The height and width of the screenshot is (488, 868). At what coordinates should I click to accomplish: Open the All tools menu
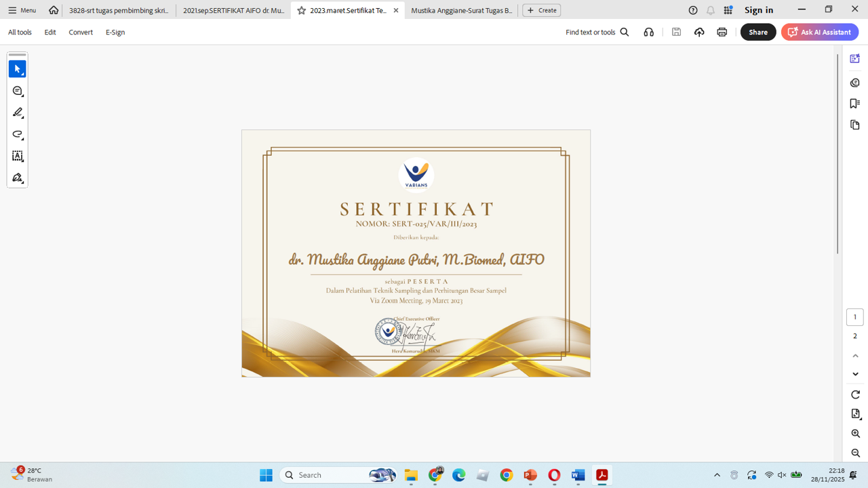coord(20,32)
